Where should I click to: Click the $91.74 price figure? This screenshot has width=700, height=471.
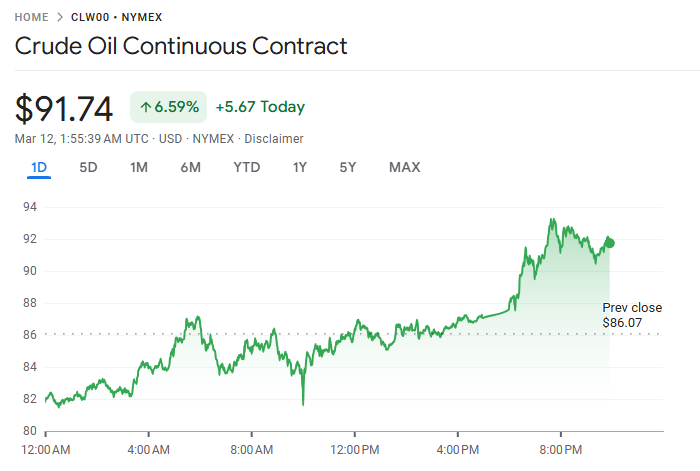coord(64,108)
